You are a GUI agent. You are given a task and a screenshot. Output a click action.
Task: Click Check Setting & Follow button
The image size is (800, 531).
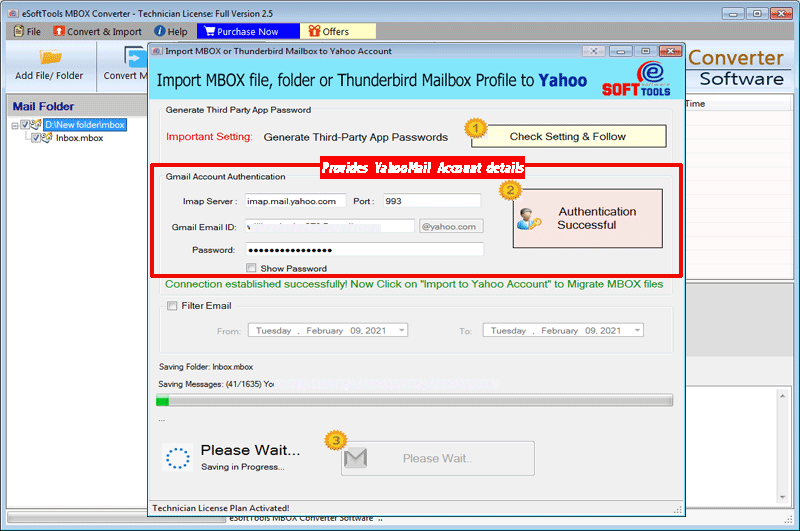[x=568, y=136]
